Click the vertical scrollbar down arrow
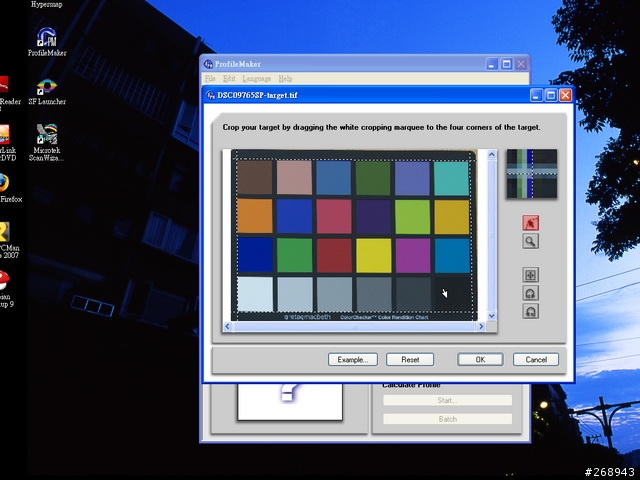Image resolution: width=640 pixels, height=480 pixels. pos(491,316)
